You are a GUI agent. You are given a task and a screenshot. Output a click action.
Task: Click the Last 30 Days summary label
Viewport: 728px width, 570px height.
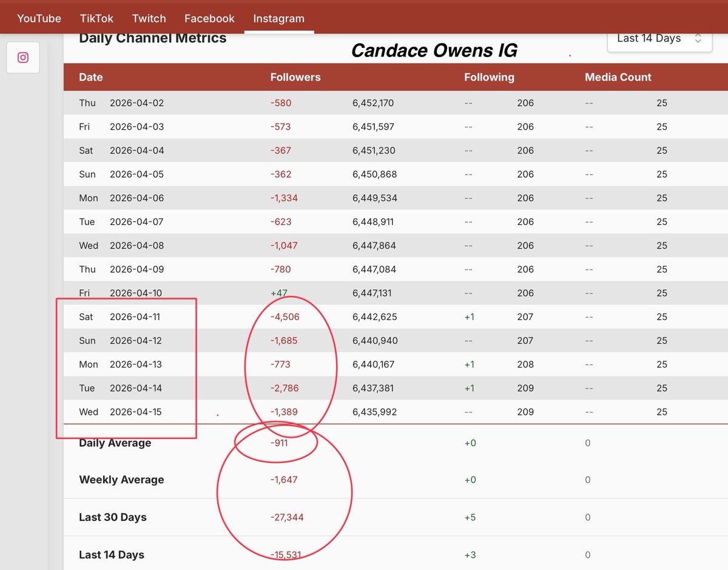tap(113, 517)
